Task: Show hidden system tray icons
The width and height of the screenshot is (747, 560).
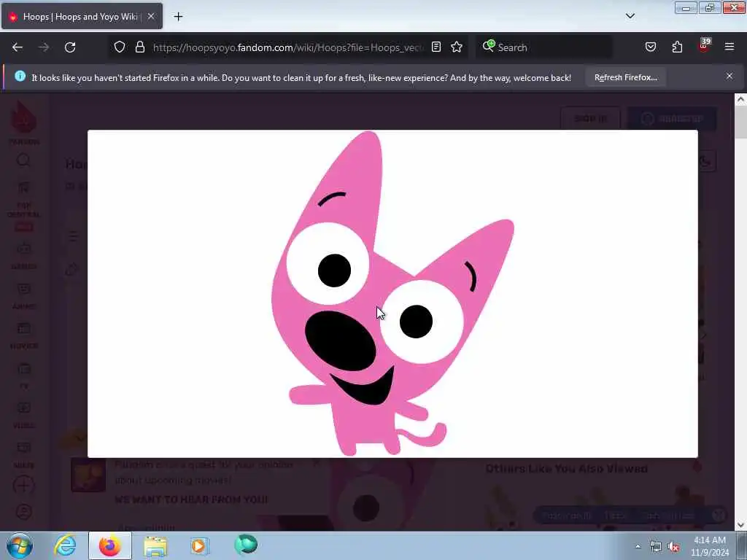Action: pos(638,546)
